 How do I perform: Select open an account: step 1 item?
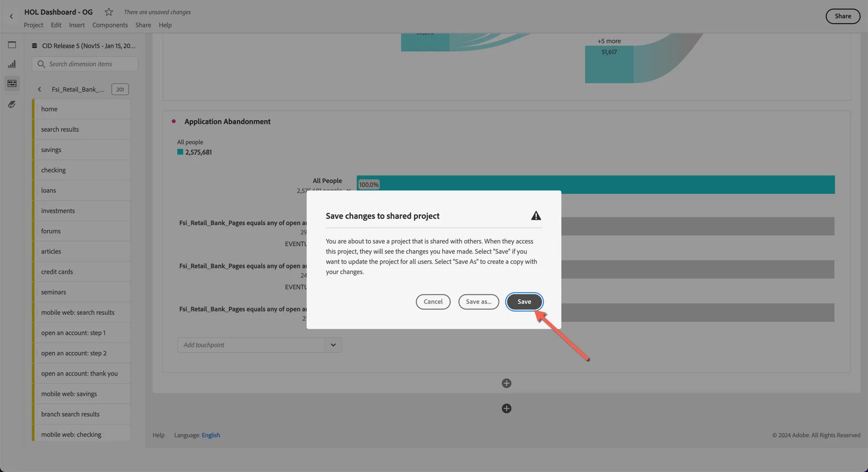click(81, 333)
